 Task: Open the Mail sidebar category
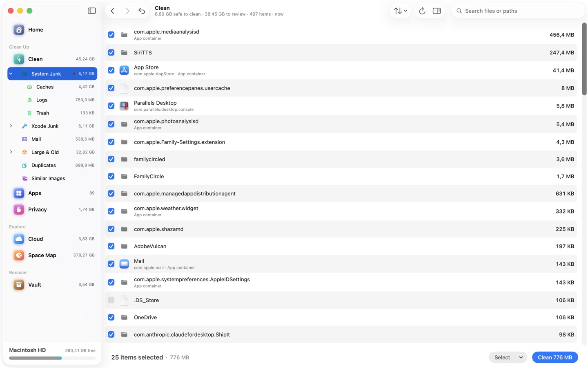tap(52, 139)
